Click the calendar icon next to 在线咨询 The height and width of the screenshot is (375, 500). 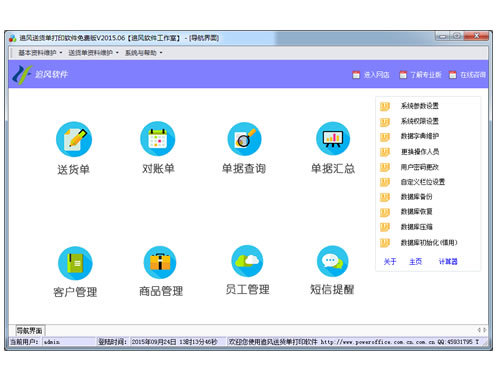[x=453, y=75]
